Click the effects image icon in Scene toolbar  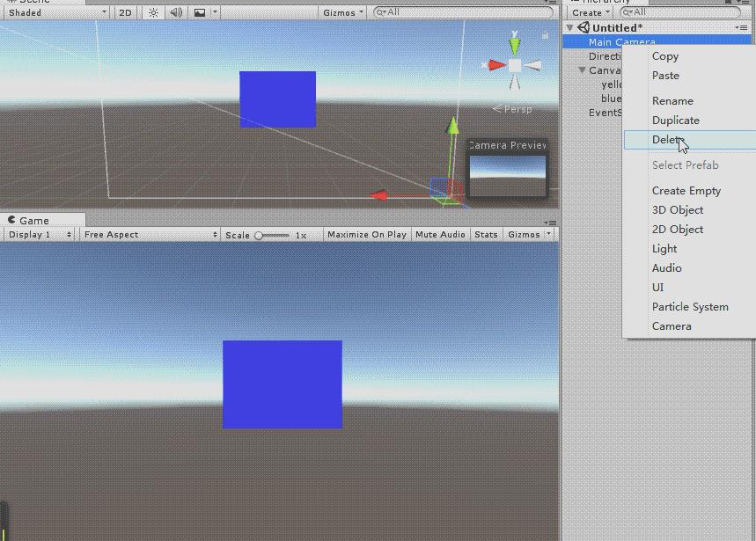click(x=200, y=12)
